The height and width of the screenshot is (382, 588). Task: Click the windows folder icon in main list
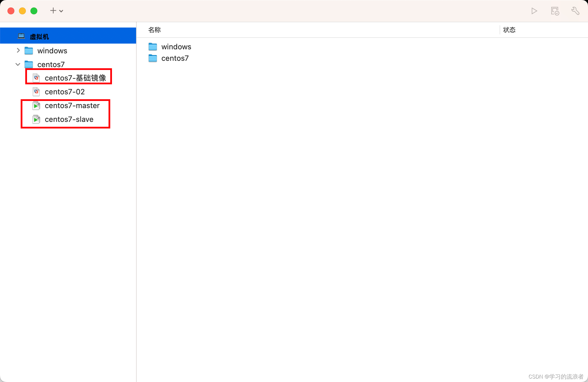pos(153,47)
